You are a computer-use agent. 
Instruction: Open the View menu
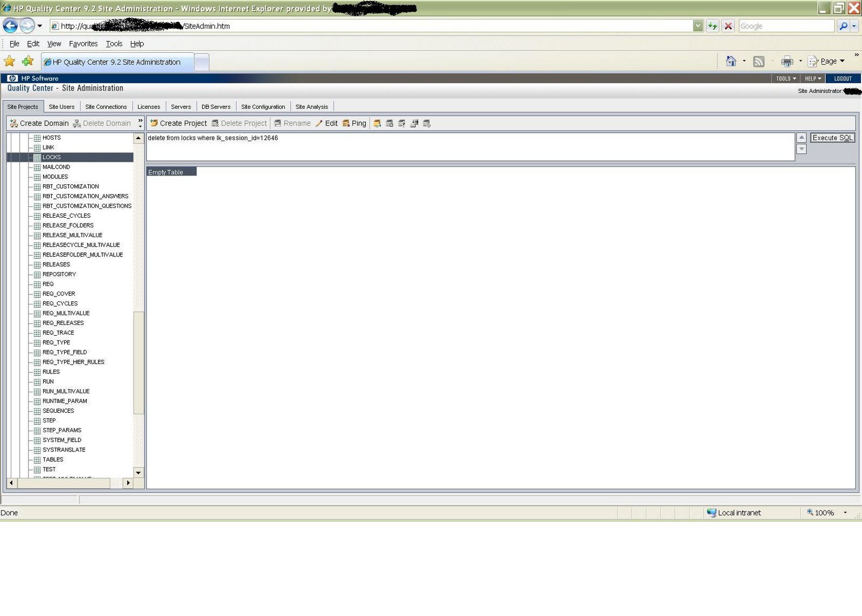point(54,44)
